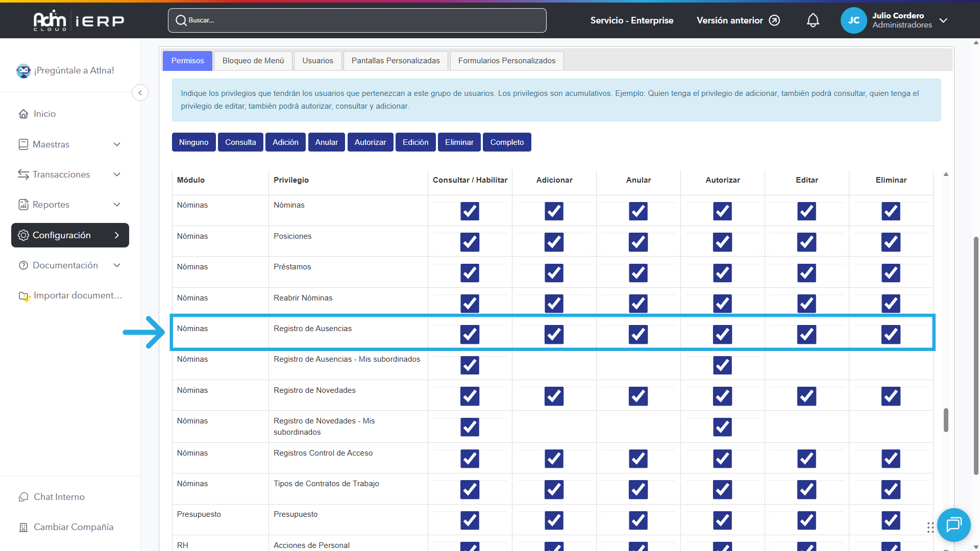This screenshot has width=980, height=551.
Task: Click the Buscar search field
Action: (x=357, y=20)
